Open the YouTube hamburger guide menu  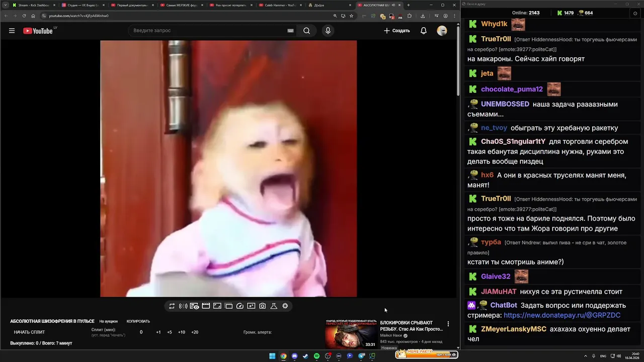point(12,31)
